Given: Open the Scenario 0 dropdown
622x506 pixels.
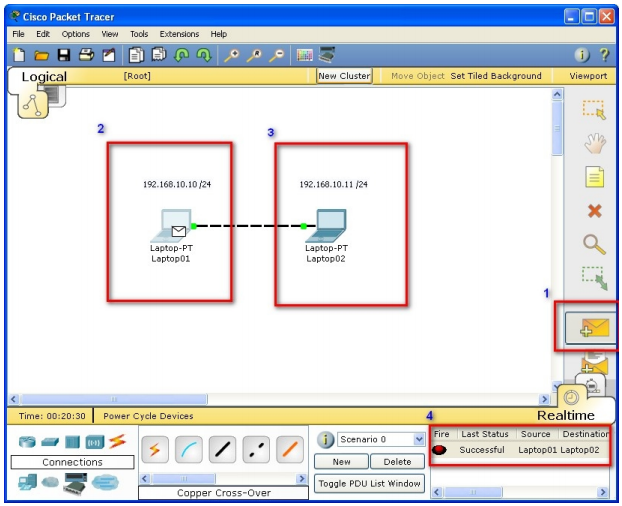Looking at the screenshot, I should (381, 439).
